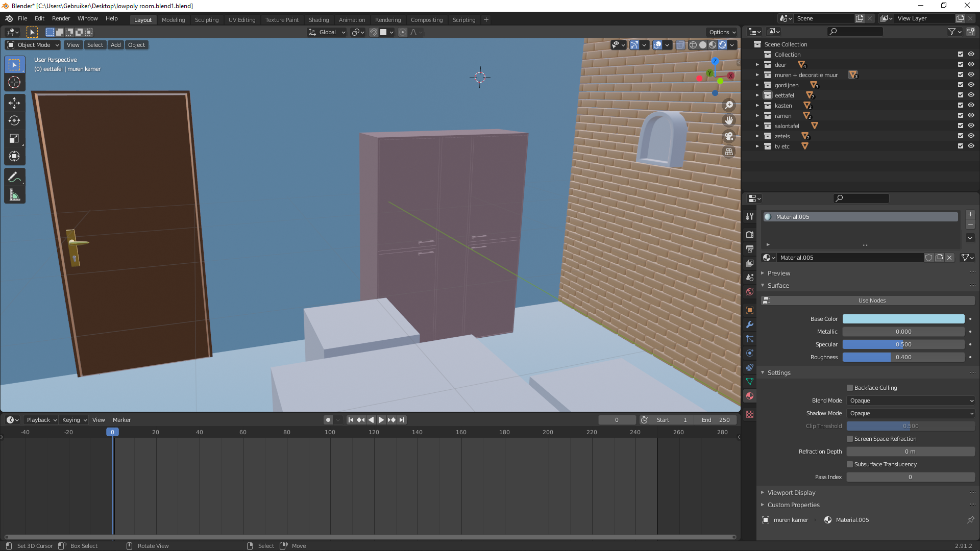Activate the Annotate pencil tool

pyautogui.click(x=14, y=177)
